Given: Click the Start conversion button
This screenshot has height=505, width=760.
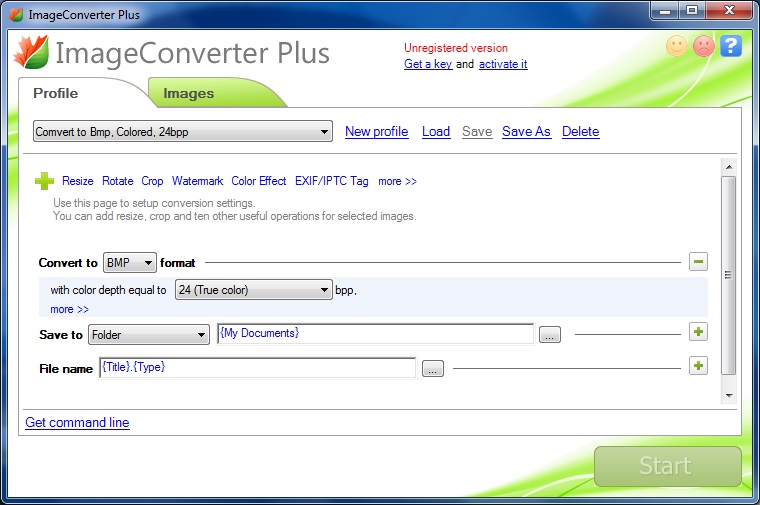Looking at the screenshot, I should tap(667, 466).
